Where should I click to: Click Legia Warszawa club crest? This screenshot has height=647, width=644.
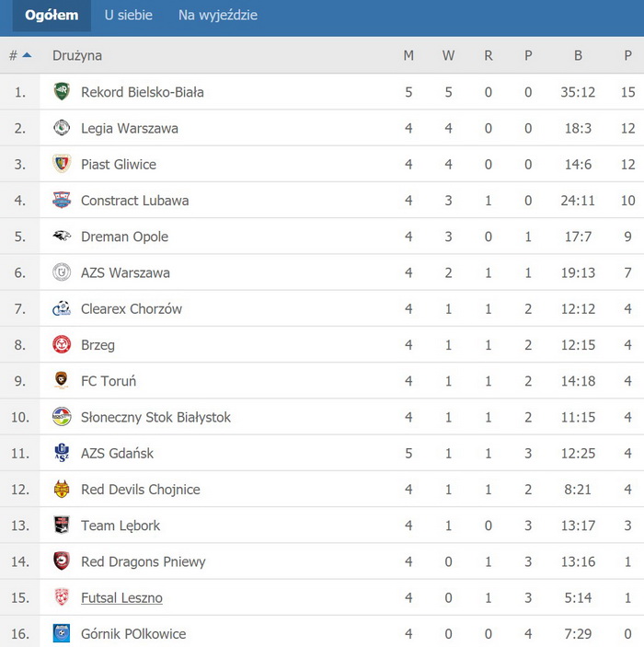(x=62, y=128)
